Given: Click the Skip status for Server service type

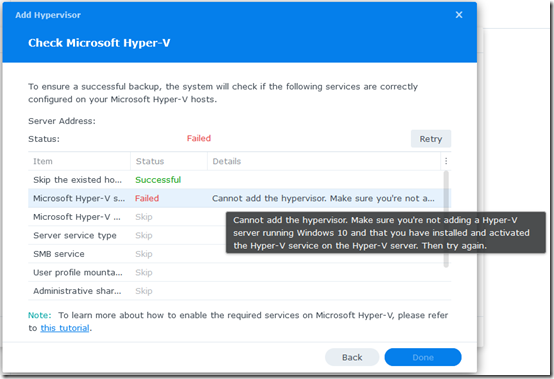Looking at the screenshot, I should 144,235.
